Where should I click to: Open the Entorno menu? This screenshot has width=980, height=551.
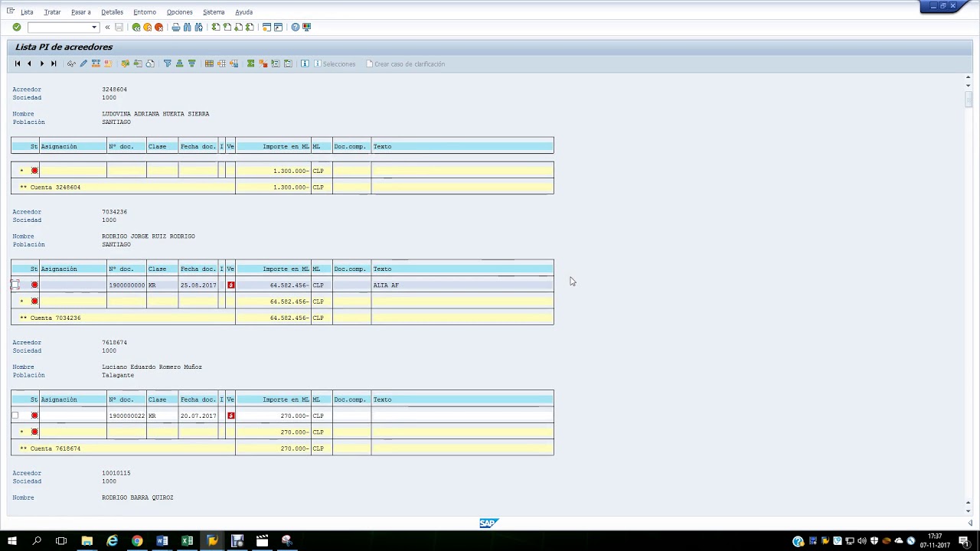[x=145, y=12]
